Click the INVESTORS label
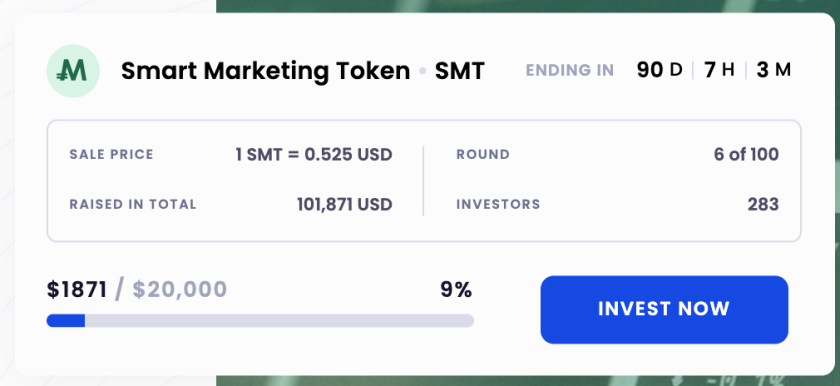Image resolution: width=840 pixels, height=386 pixels. [498, 205]
